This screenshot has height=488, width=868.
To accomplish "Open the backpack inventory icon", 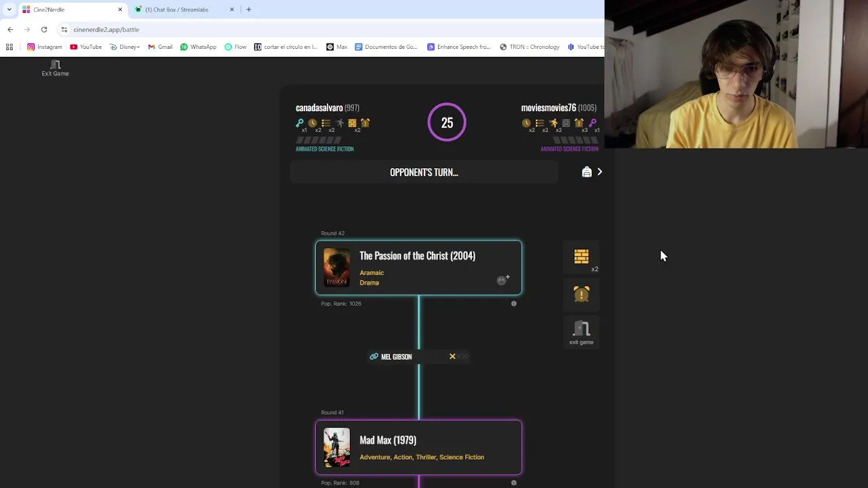I will (x=587, y=172).
